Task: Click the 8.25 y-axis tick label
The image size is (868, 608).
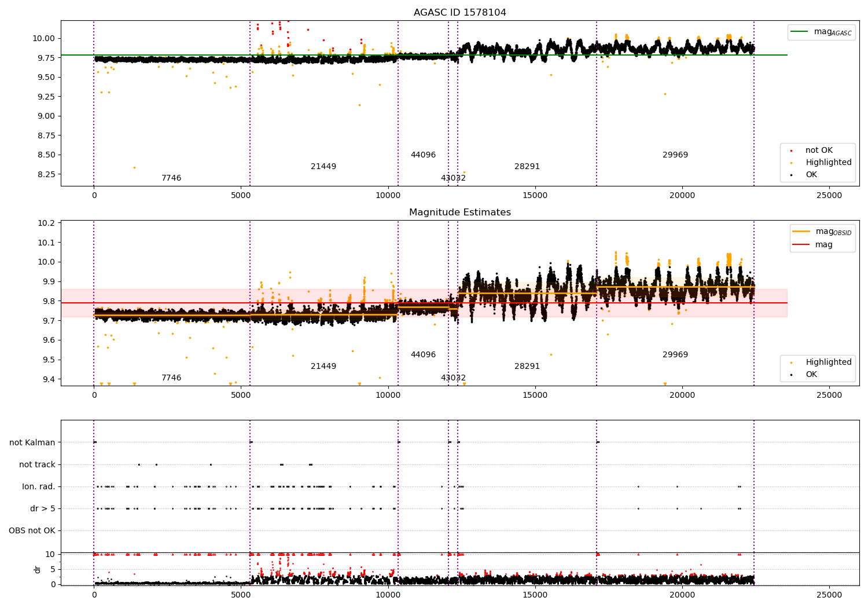Action: pos(46,174)
